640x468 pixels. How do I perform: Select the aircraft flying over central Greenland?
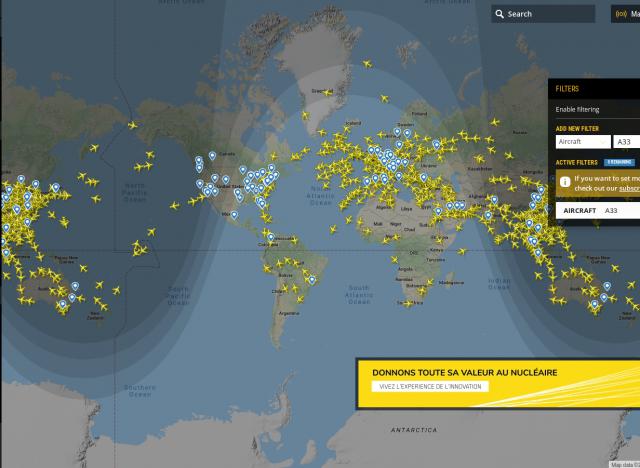325,91
